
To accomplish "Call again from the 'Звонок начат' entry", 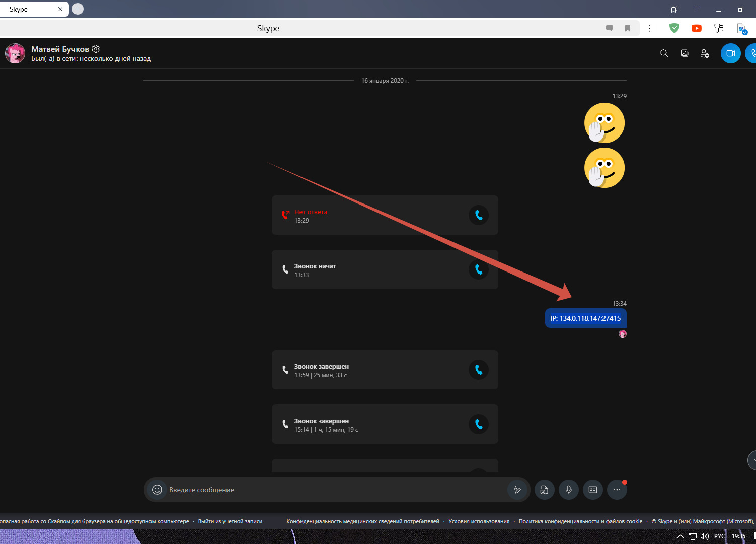I will point(479,269).
